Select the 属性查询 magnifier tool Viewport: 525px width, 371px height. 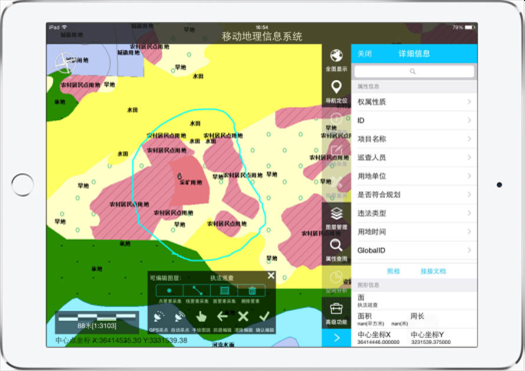tap(336, 245)
